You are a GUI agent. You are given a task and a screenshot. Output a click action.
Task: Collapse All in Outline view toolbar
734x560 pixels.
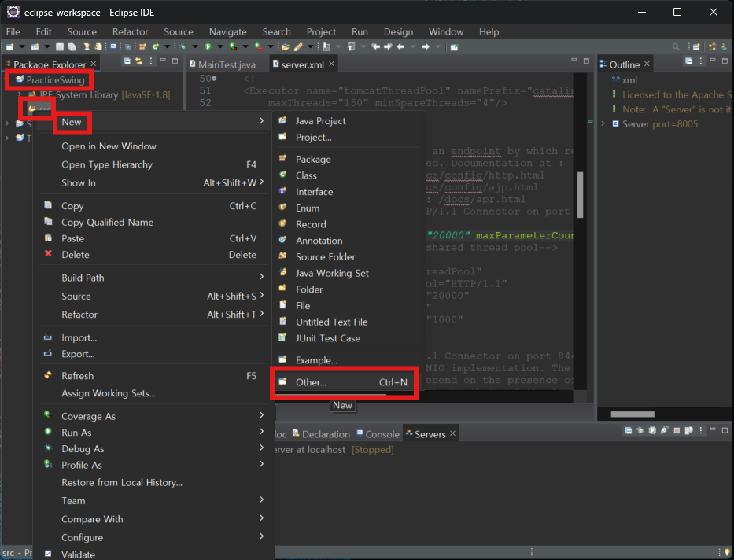tap(688, 61)
